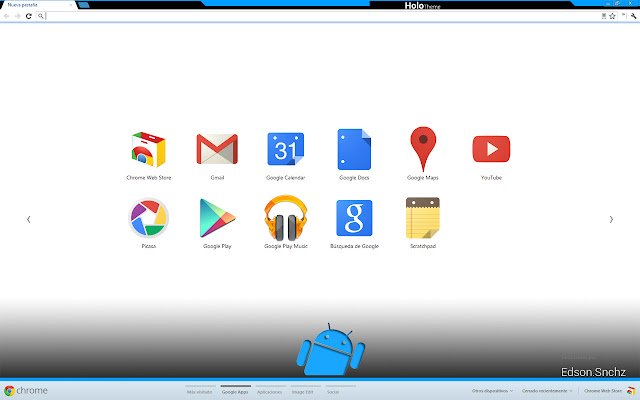The image size is (640, 400).
Task: Bookmark this page with the star icon
Action: tap(612, 16)
